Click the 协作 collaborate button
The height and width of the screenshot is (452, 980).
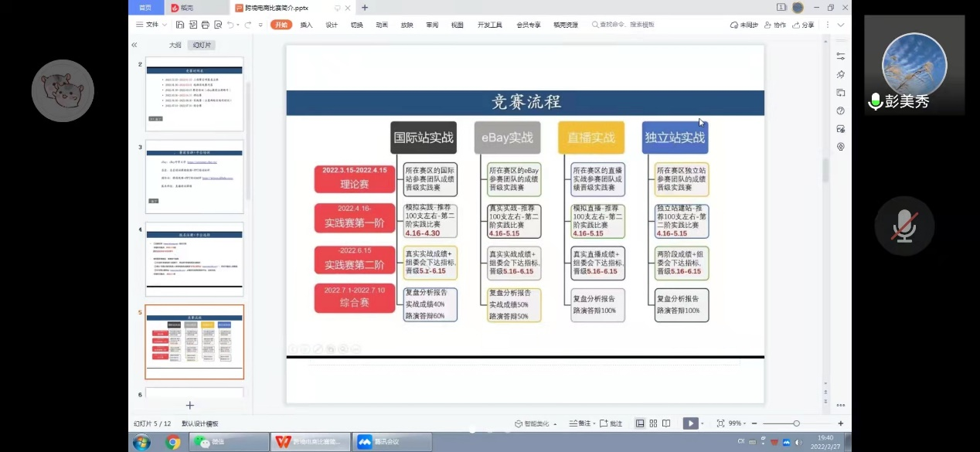pos(775,25)
